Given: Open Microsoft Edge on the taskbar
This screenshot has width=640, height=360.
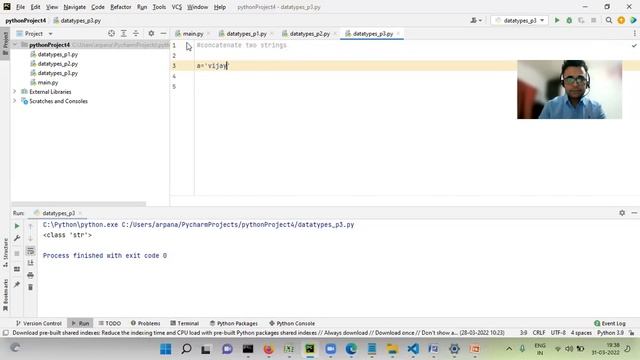Looking at the screenshot, I should (x=351, y=349).
